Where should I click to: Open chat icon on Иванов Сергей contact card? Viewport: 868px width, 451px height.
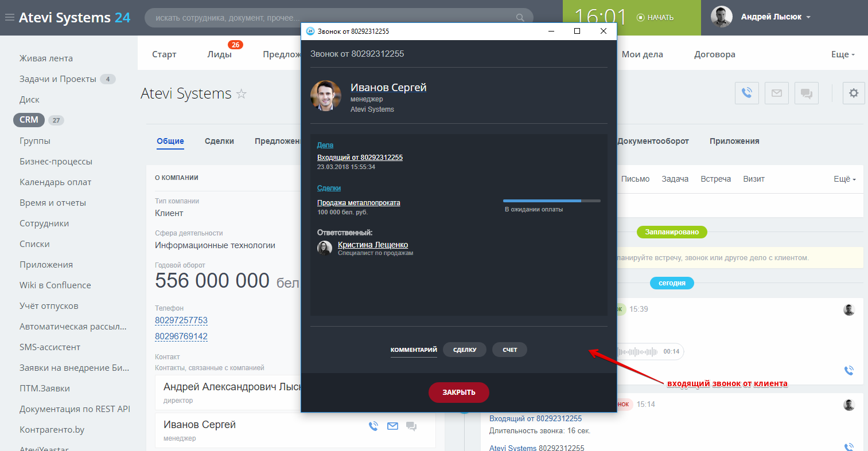pos(411,426)
